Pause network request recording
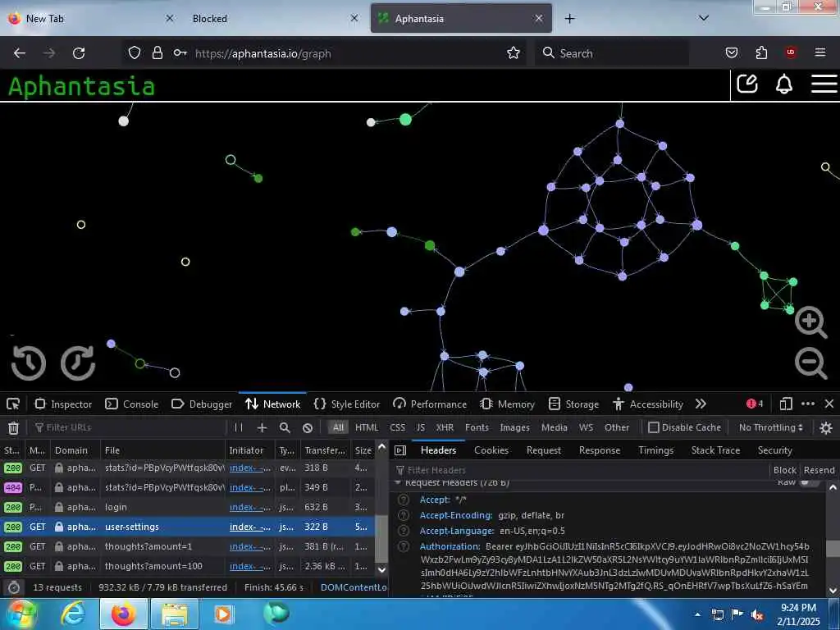Screen dimensions: 840x630 (x=239, y=427)
